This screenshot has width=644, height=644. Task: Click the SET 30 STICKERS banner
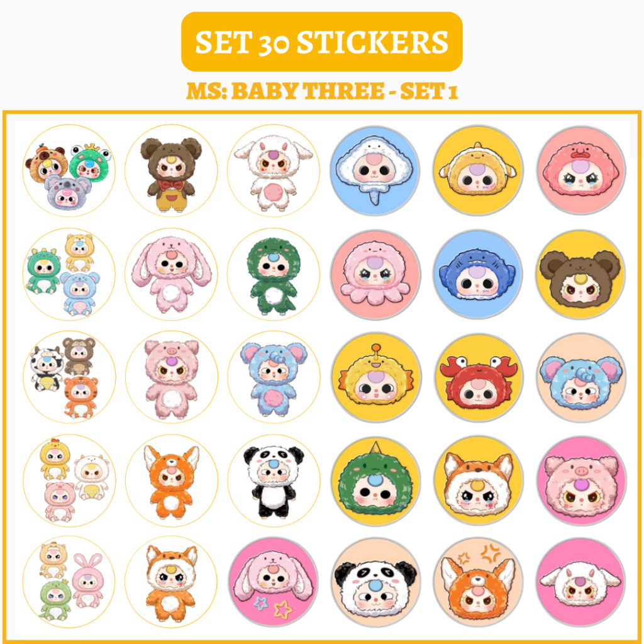(x=321, y=42)
